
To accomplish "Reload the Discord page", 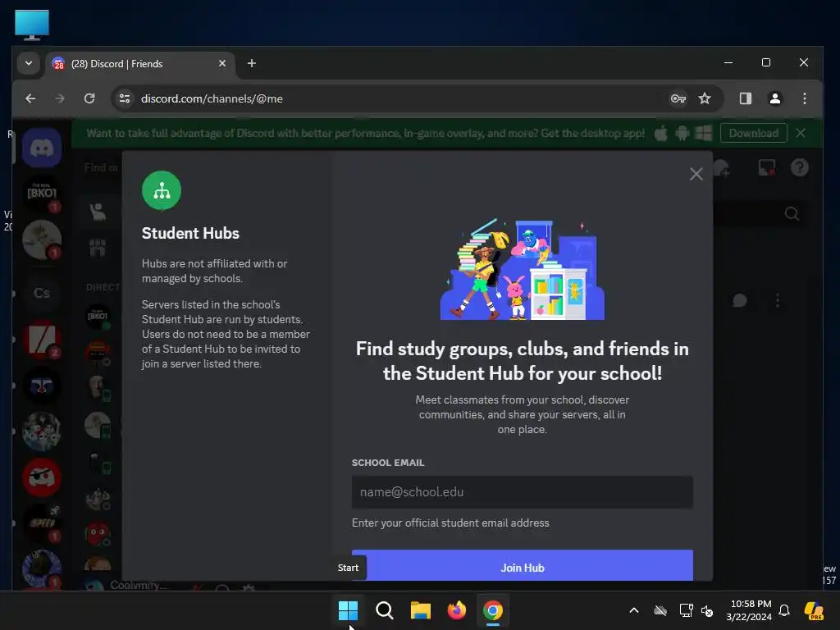I will (x=89, y=98).
